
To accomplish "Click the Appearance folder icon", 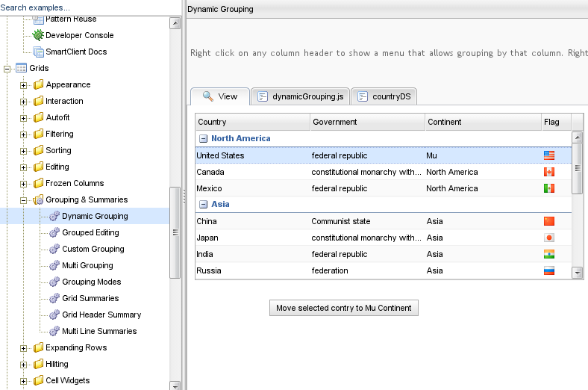I will click(38, 85).
